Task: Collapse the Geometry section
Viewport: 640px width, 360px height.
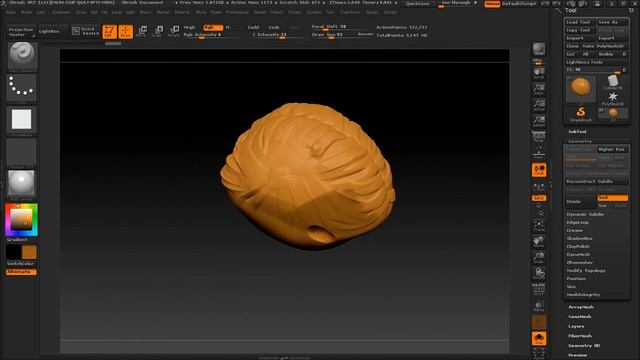Action: point(580,141)
